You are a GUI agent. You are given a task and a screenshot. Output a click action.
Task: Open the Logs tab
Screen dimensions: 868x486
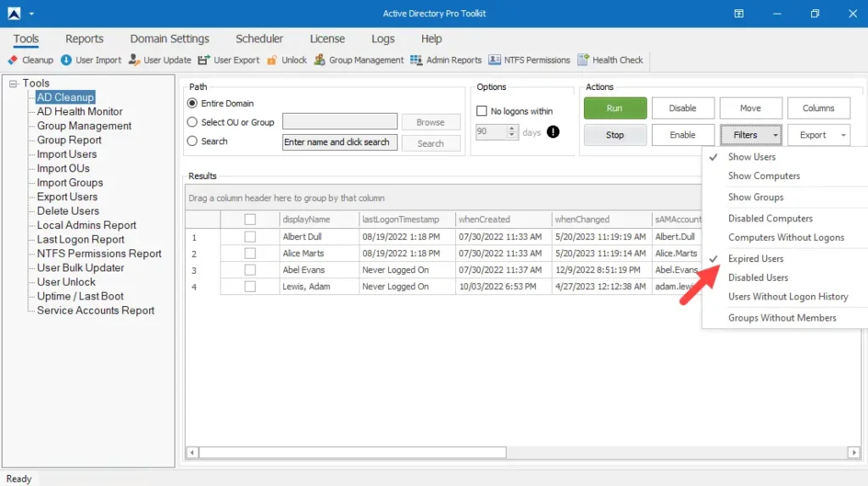(x=382, y=39)
